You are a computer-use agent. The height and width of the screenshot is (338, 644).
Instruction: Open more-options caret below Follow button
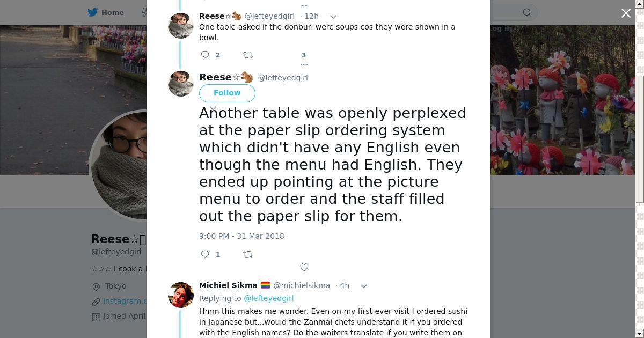(x=213, y=109)
